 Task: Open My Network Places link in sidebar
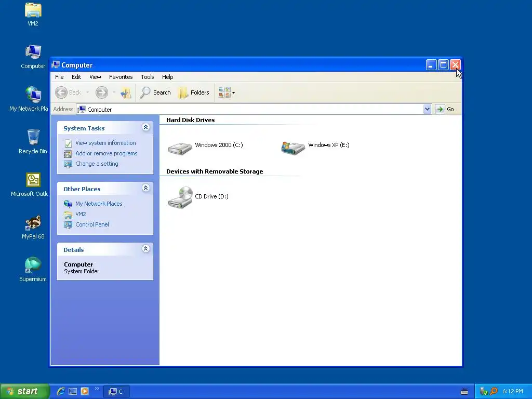pos(99,204)
